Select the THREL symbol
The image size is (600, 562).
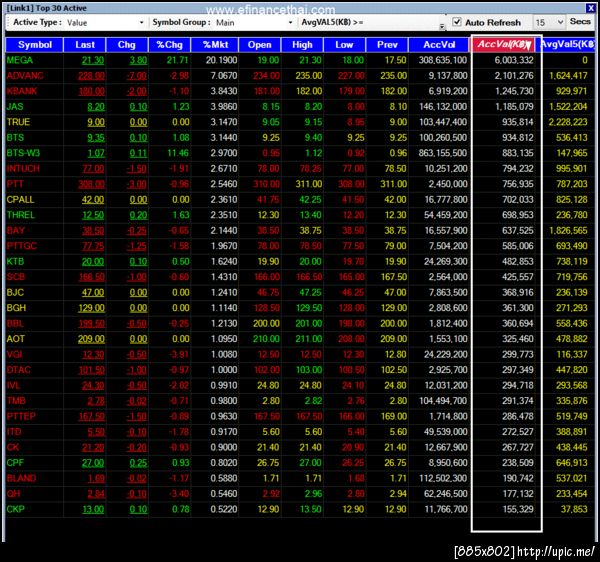click(x=21, y=215)
